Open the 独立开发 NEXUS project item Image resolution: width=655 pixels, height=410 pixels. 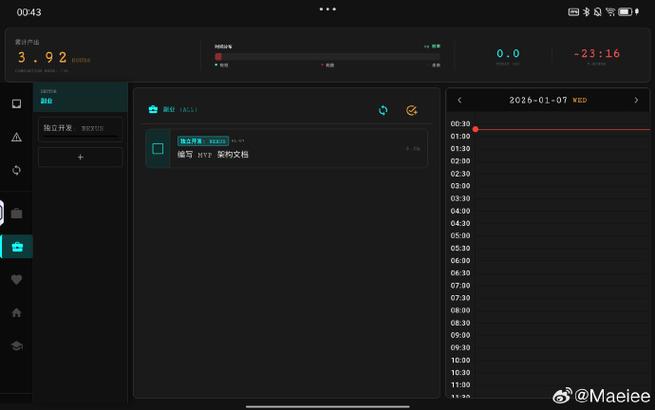tap(80, 130)
